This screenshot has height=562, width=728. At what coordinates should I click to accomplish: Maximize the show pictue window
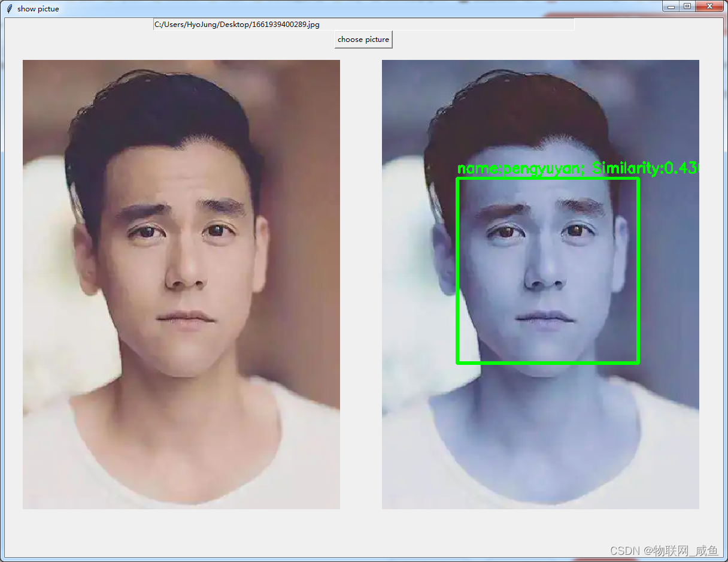687,7
